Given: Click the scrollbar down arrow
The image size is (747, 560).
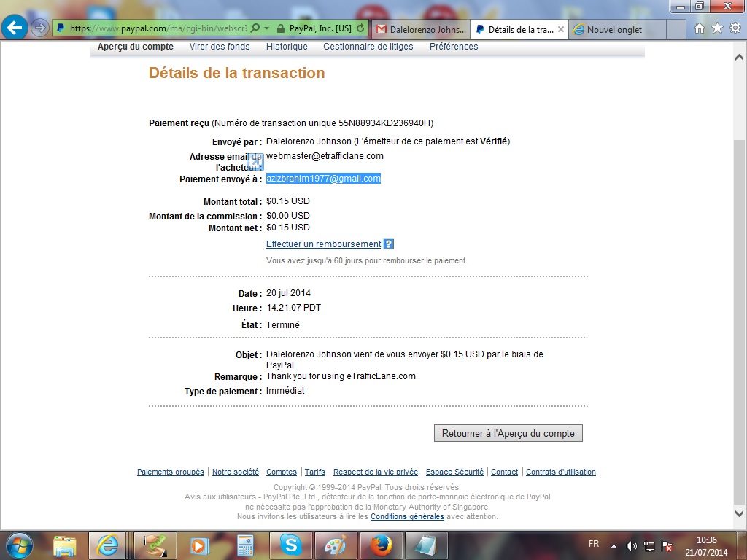Looking at the screenshot, I should [x=740, y=513].
